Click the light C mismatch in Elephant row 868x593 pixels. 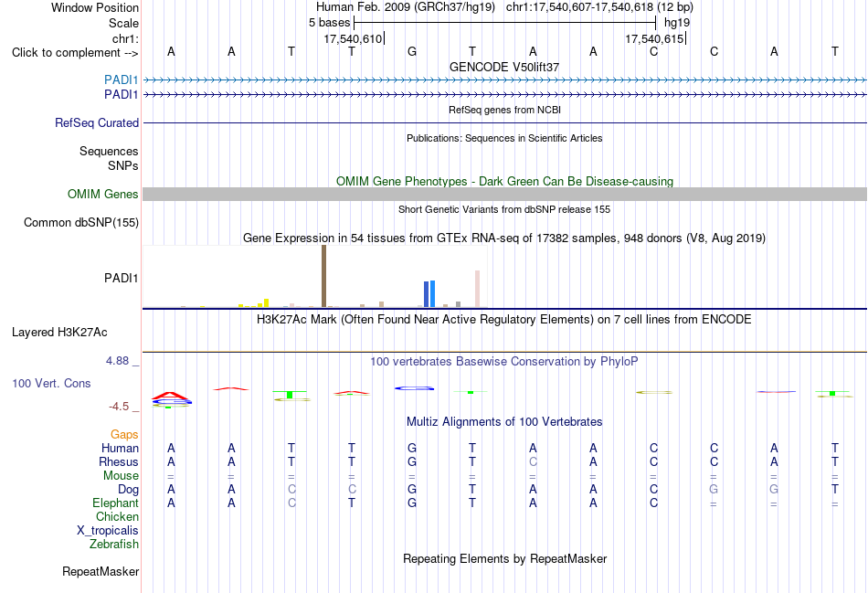(291, 503)
